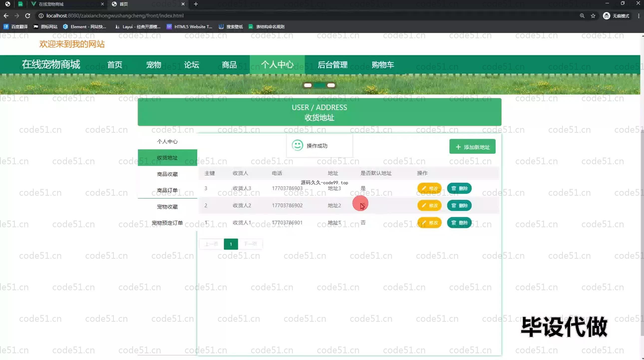Click the incognito mode profile icon

tap(606, 16)
